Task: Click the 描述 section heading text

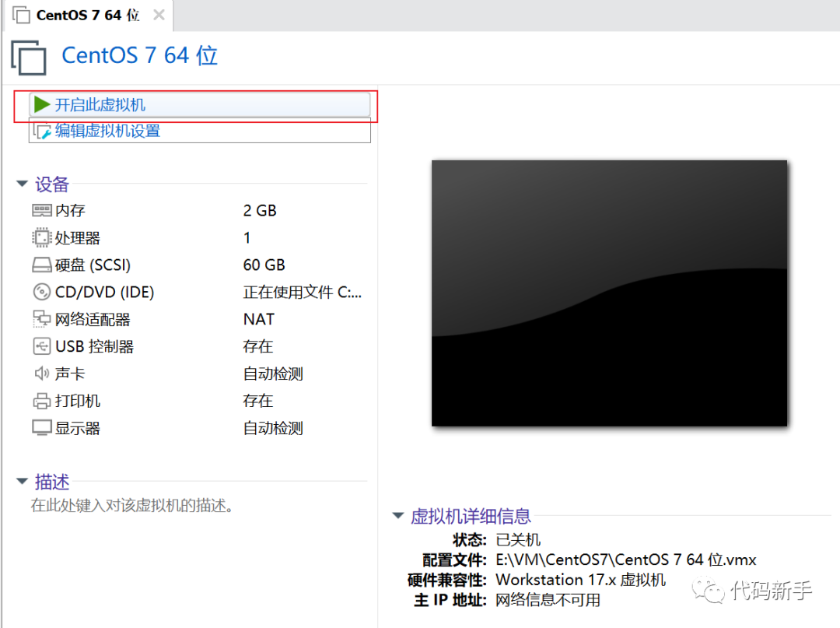Action: 52,482
